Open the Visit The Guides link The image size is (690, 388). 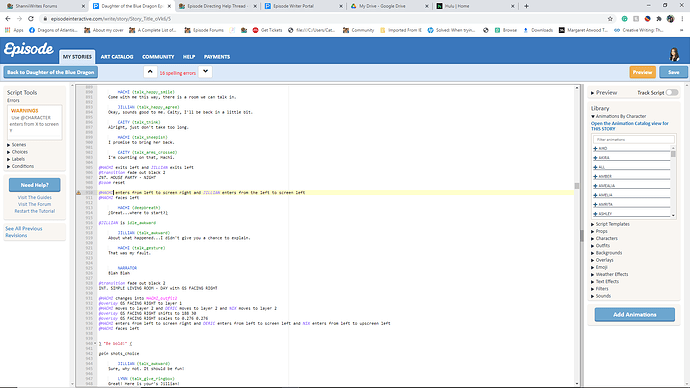coord(35,198)
